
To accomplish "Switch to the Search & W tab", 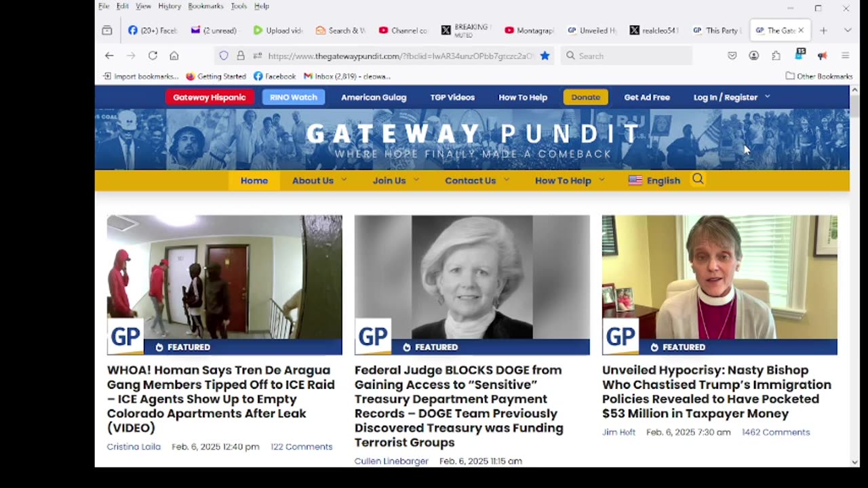I will click(340, 30).
